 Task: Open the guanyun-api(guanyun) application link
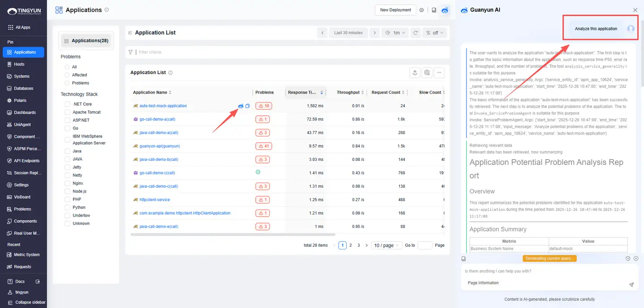pyautogui.click(x=160, y=146)
